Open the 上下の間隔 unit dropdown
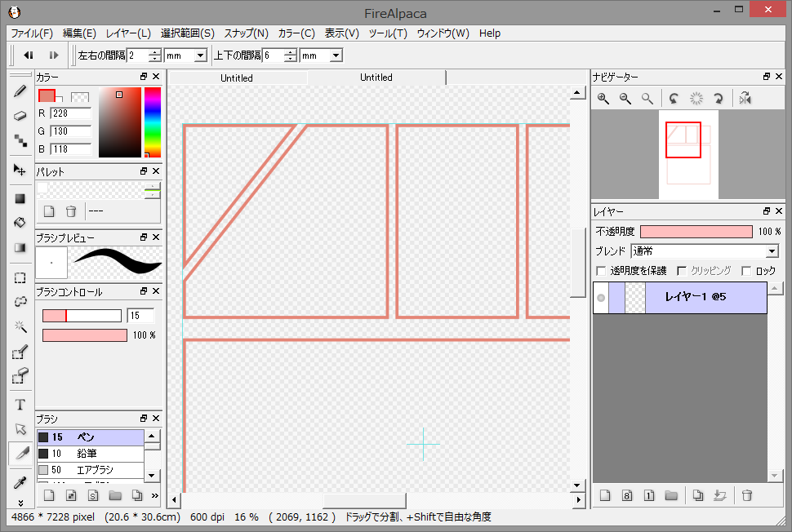792x532 pixels. [x=336, y=55]
